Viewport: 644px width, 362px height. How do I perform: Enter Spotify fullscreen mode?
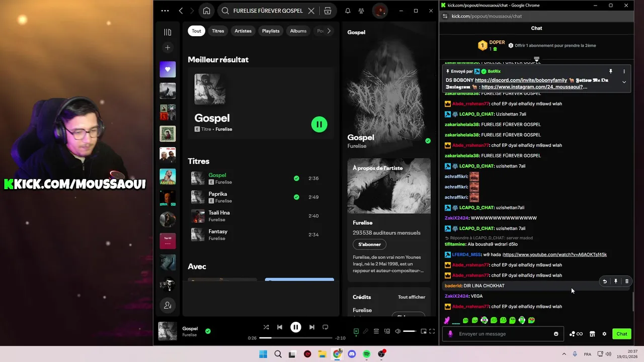coord(432,331)
